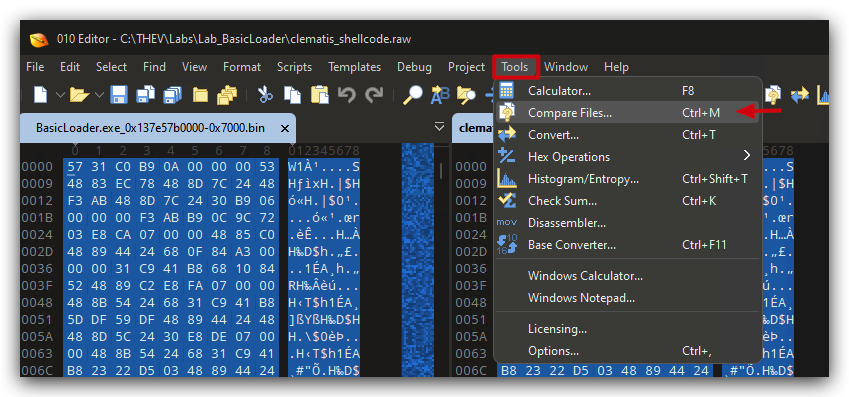Choose Options... in the Tools menu
Viewport: 849px width, 397px height.
click(628, 351)
